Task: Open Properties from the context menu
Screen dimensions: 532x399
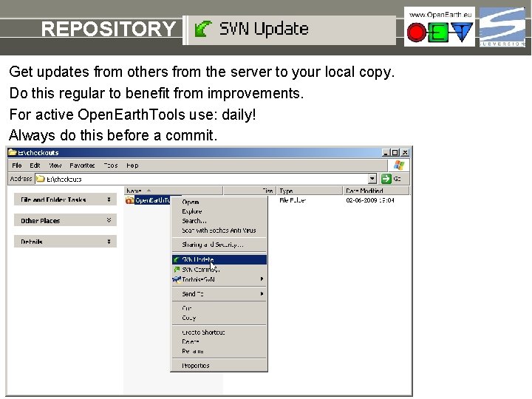Action: tap(219, 366)
